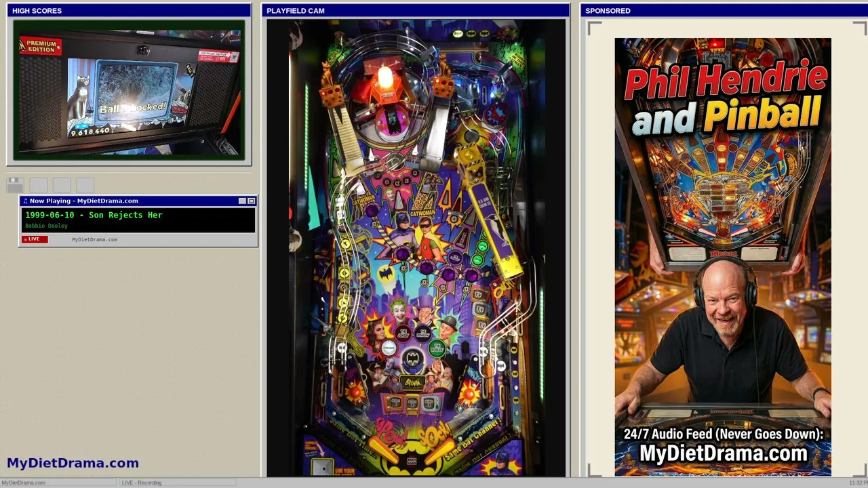Click the Now Playing title bar
The height and width of the screenshot is (488, 868).
coord(138,201)
